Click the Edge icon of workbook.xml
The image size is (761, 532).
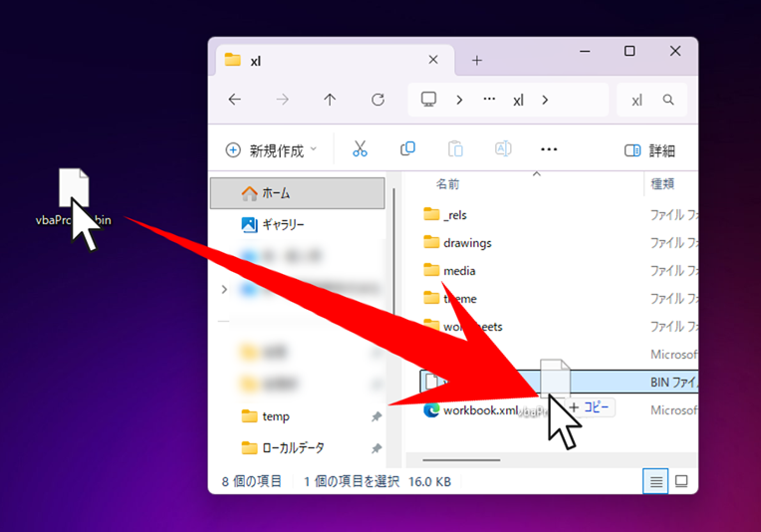point(431,410)
